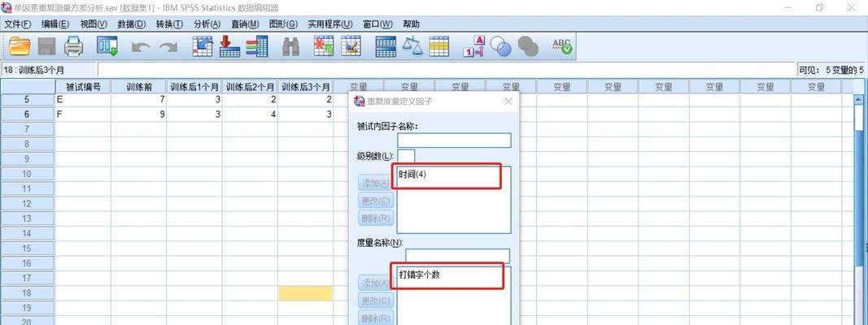Click 更改(C) beside the factor list
The image size is (868, 325).
pos(376,201)
